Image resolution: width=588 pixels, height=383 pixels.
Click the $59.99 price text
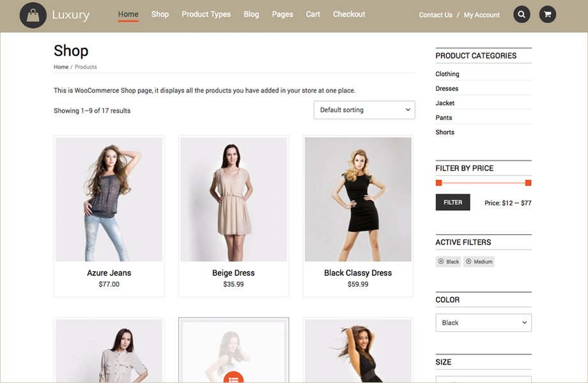click(358, 284)
